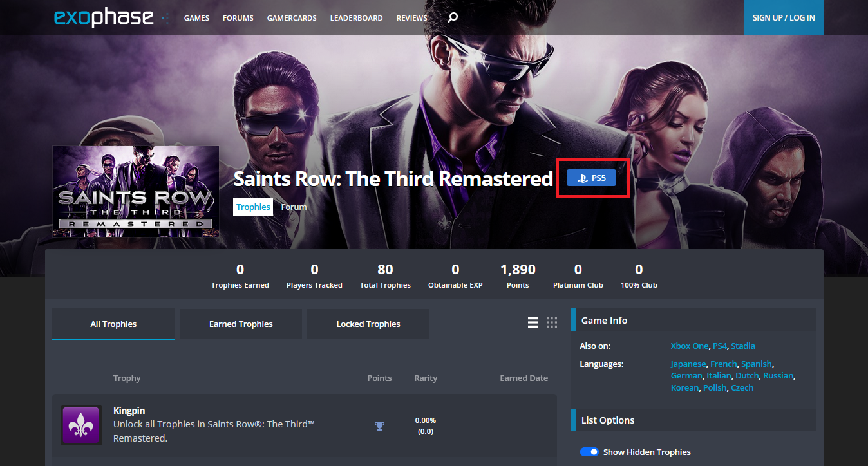Click the Rarity column header
Screen dimensions: 868x466
(x=426, y=378)
